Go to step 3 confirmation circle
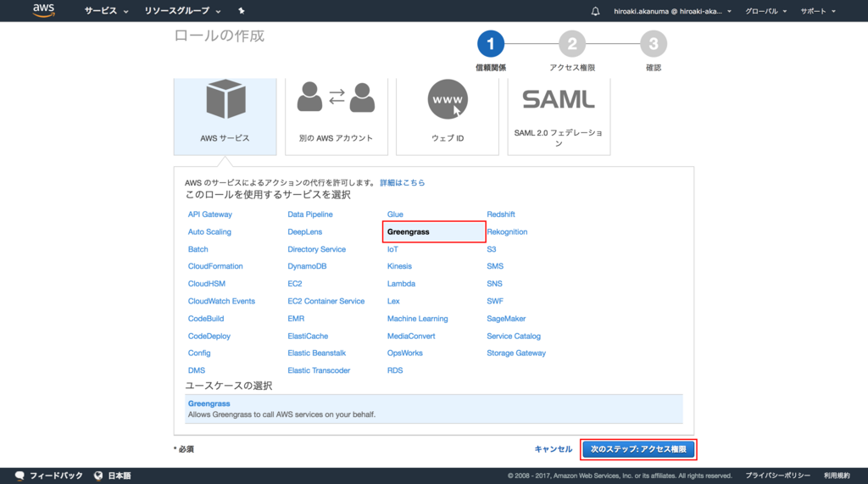868x484 pixels. click(654, 44)
